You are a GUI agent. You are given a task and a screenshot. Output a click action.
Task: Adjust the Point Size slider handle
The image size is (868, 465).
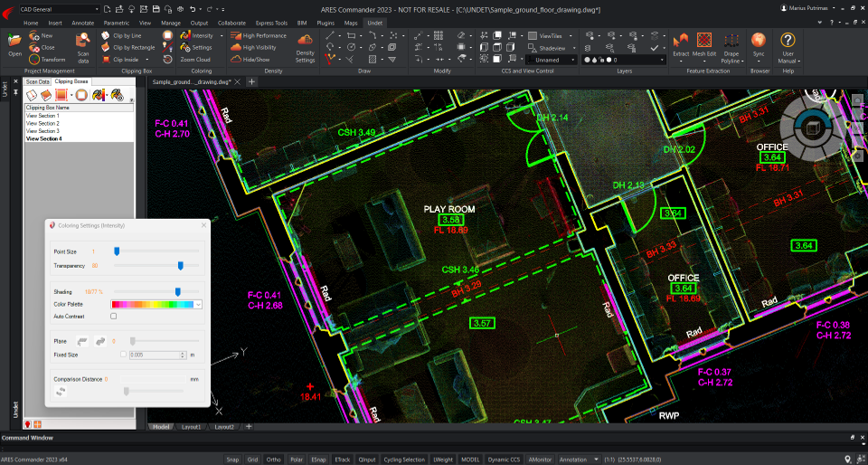(117, 251)
